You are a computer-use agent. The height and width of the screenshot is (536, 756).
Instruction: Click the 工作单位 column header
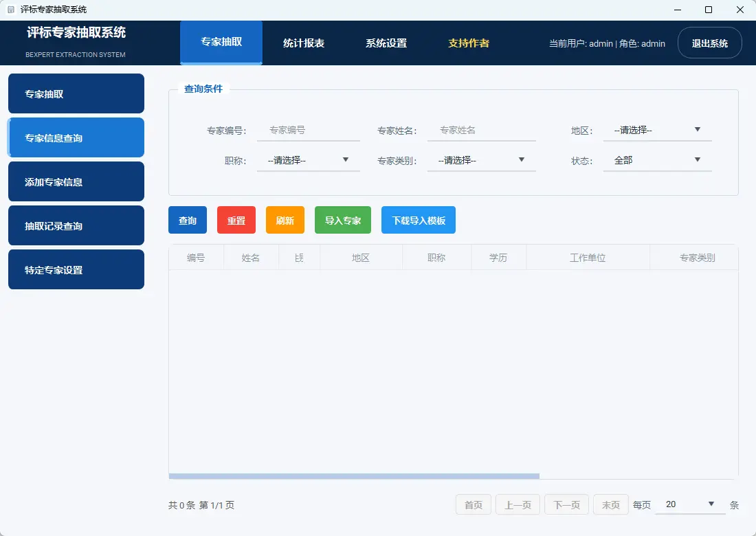coord(588,258)
